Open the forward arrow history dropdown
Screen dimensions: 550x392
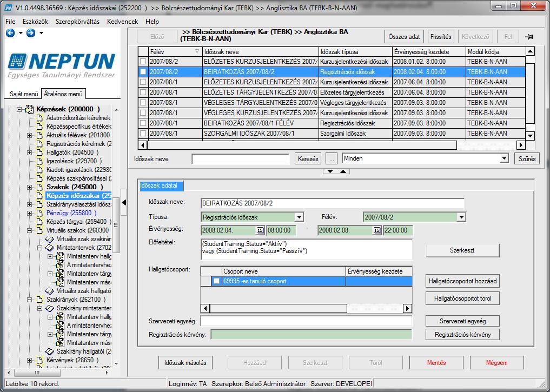pyautogui.click(x=41, y=33)
